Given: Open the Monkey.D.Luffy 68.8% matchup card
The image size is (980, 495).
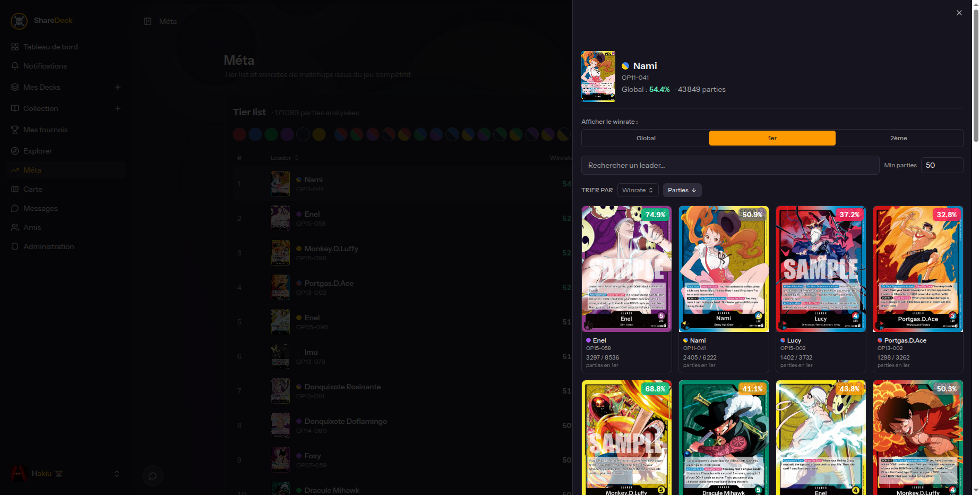Looking at the screenshot, I should [626, 438].
